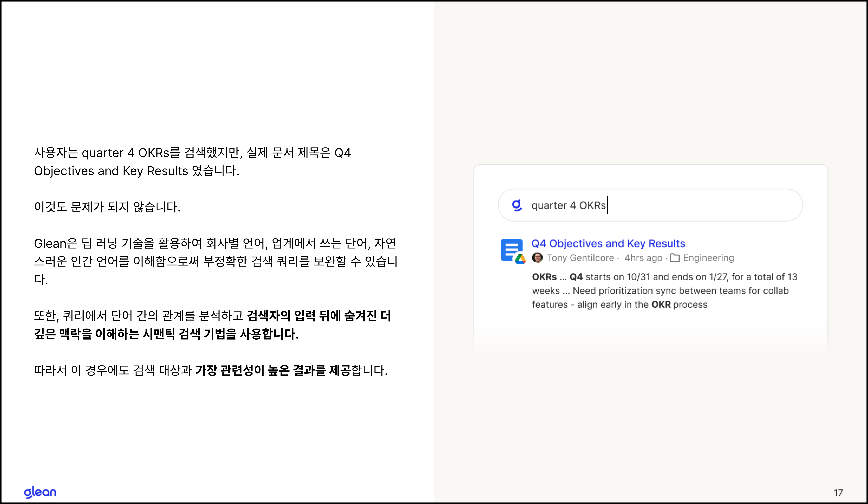Click snippet line starting 'OKRs ... Q4 starts'
The height and width of the screenshot is (504, 868).
(x=664, y=277)
